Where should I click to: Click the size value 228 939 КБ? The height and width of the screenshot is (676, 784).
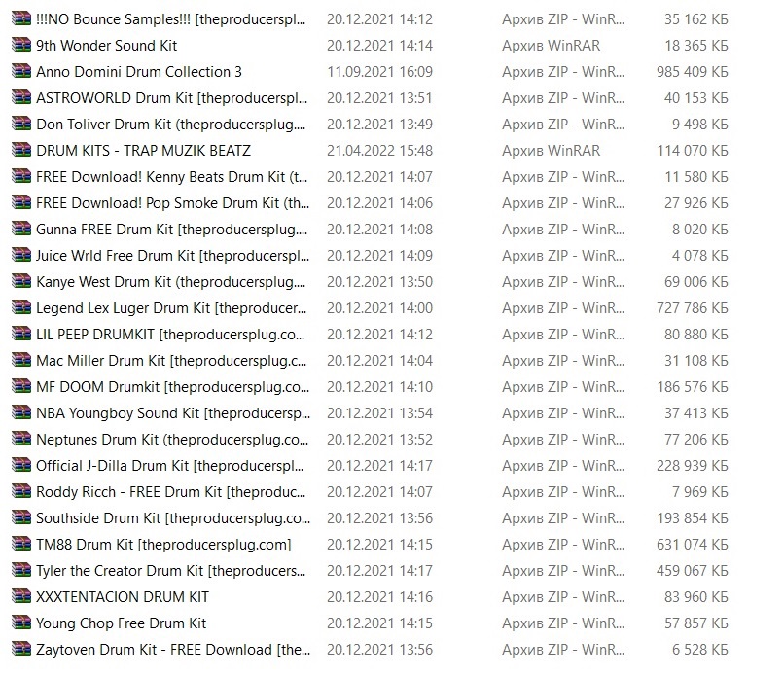tap(693, 466)
